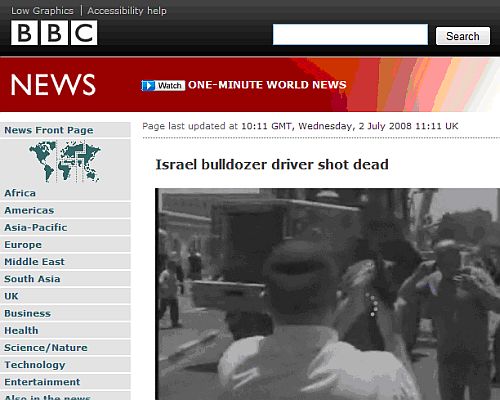Open the Accessibility help link
The image size is (500, 400).
pos(127,11)
